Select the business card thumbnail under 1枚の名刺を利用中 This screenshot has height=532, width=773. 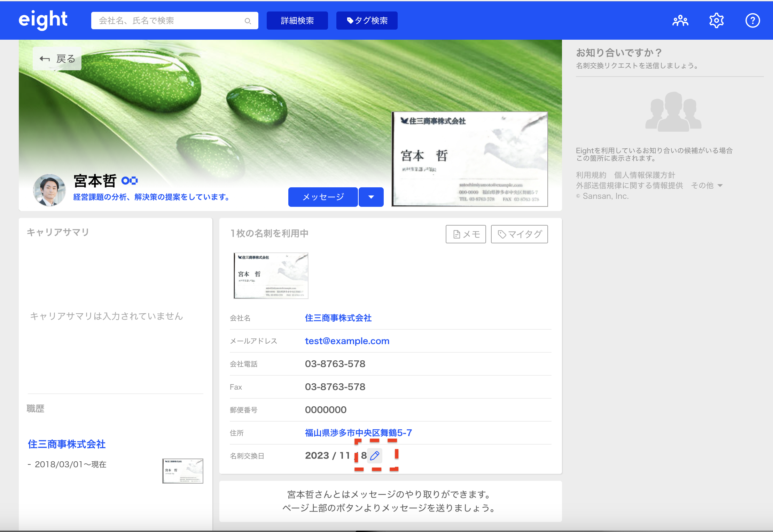pyautogui.click(x=271, y=275)
